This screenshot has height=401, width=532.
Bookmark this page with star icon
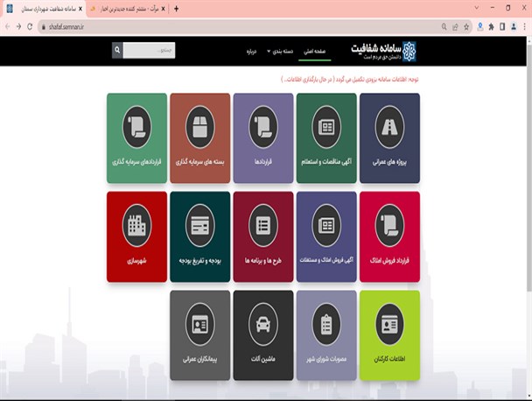(x=466, y=27)
